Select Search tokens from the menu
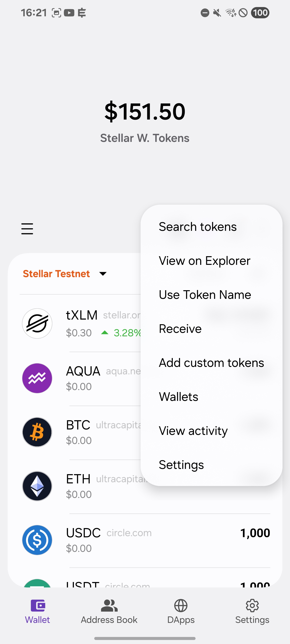This screenshot has width=290, height=644. [198, 227]
